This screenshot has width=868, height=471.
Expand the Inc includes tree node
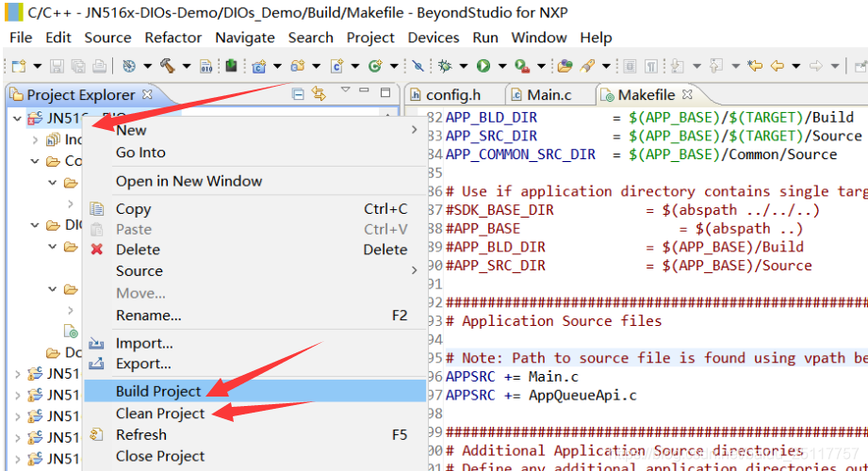[x=35, y=139]
